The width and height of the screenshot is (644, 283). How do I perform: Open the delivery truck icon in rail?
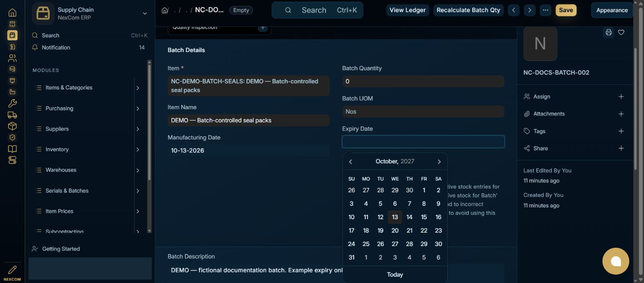(x=12, y=115)
